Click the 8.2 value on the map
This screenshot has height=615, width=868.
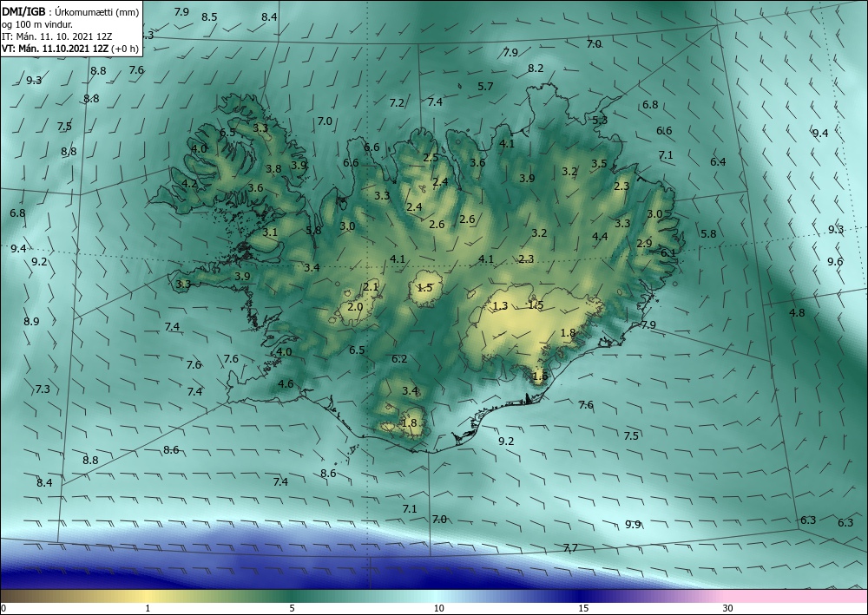(536, 69)
